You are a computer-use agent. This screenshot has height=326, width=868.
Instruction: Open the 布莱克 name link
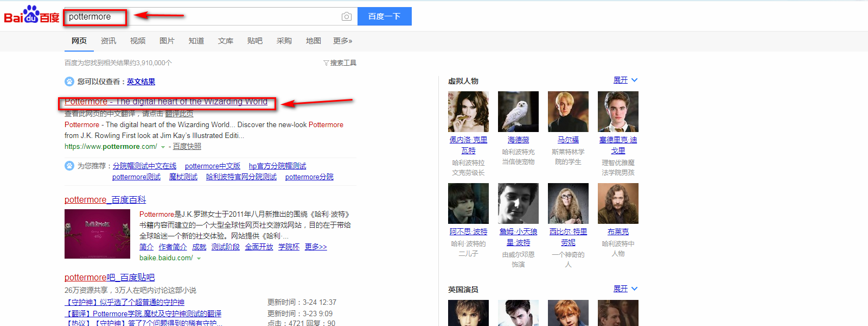(x=618, y=231)
